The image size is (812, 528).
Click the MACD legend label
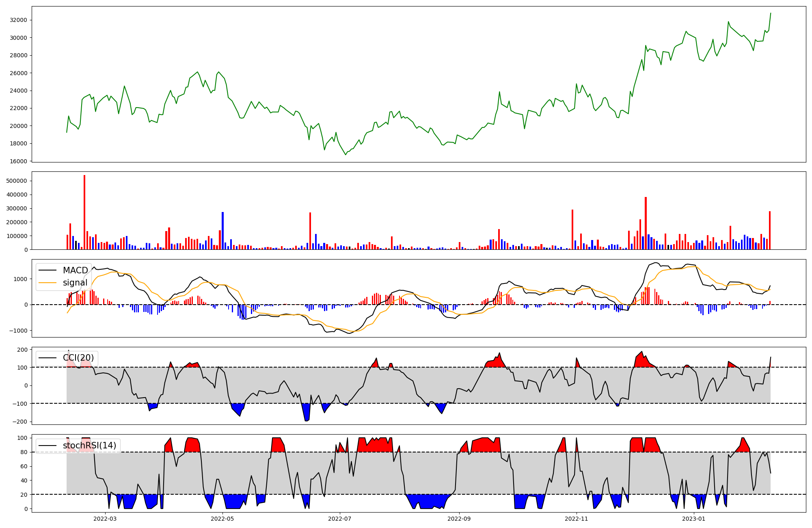[75, 270]
